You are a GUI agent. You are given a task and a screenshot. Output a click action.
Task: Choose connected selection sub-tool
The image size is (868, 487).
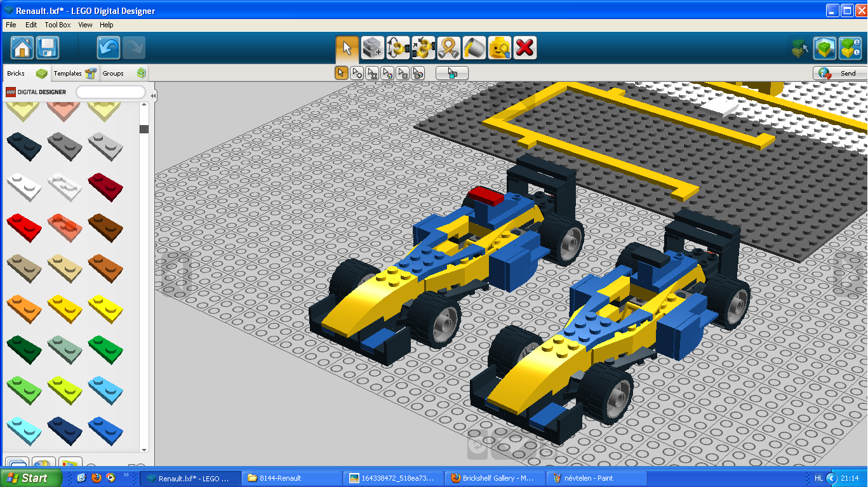372,73
